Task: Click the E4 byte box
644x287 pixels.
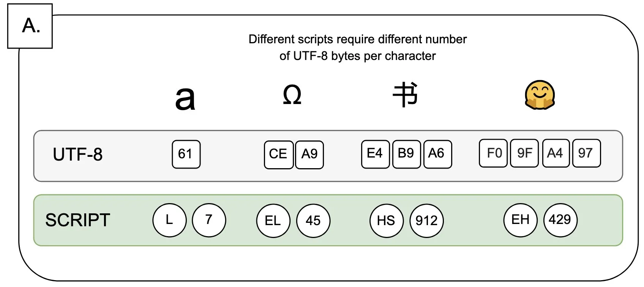Action: [x=375, y=154]
